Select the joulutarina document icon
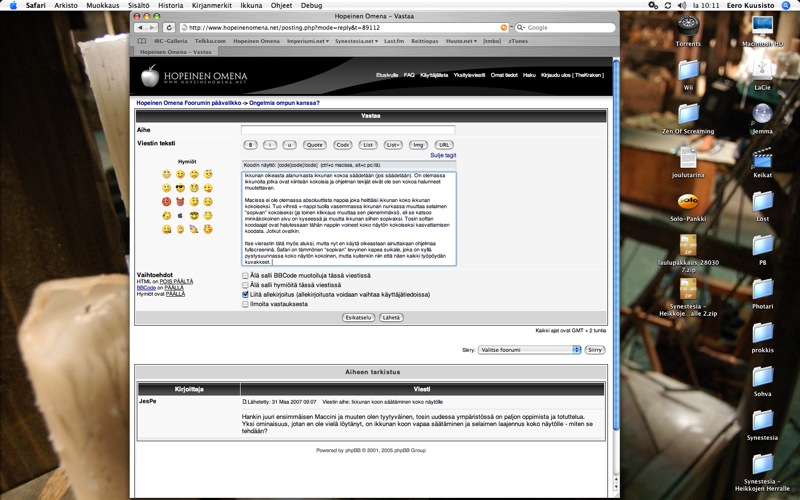Image resolution: width=800 pixels, height=500 pixels. (x=688, y=158)
